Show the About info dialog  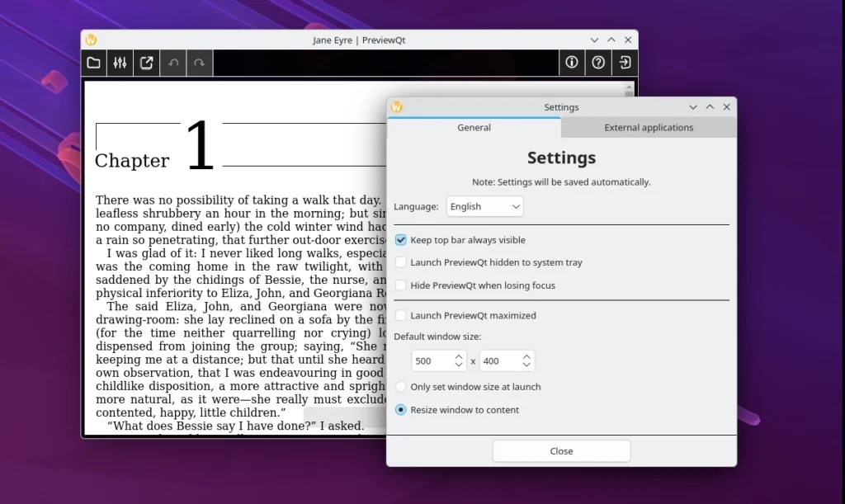(572, 62)
